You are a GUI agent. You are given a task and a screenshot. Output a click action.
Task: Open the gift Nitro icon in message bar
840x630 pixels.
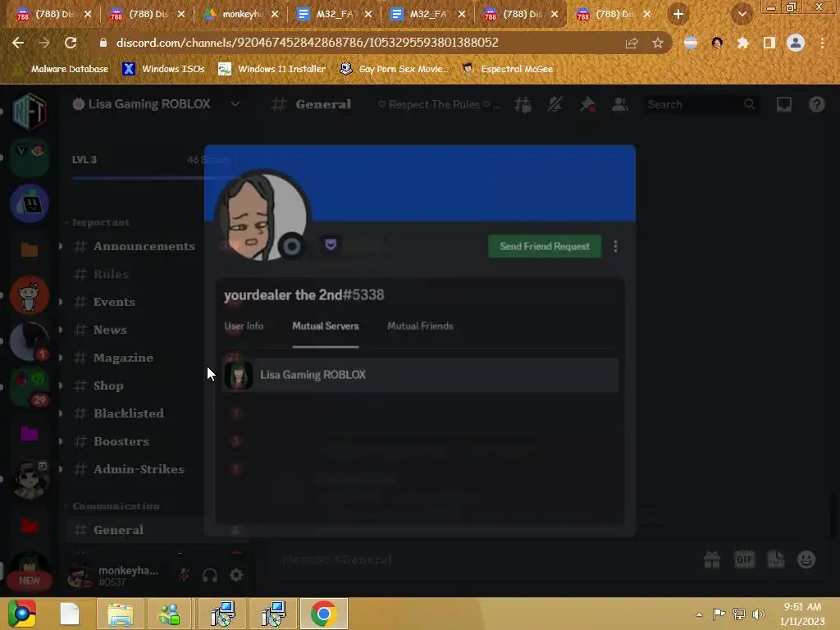712,559
